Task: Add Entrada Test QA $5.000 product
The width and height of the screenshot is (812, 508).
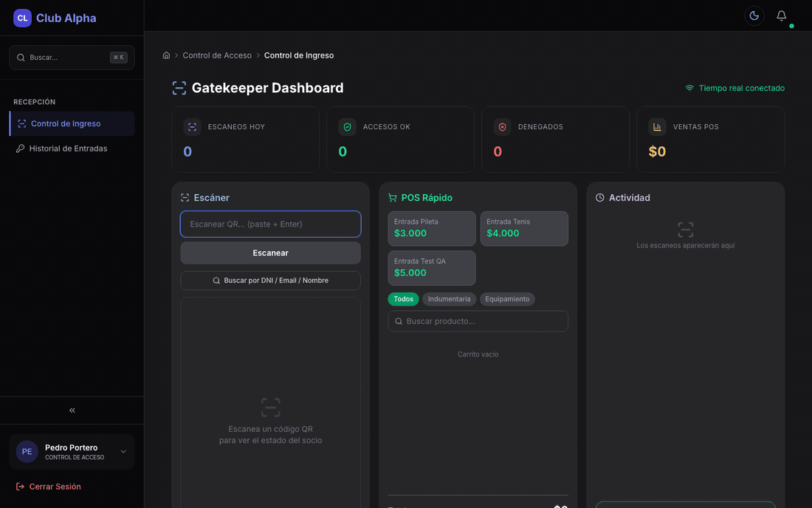Action: 431,268
